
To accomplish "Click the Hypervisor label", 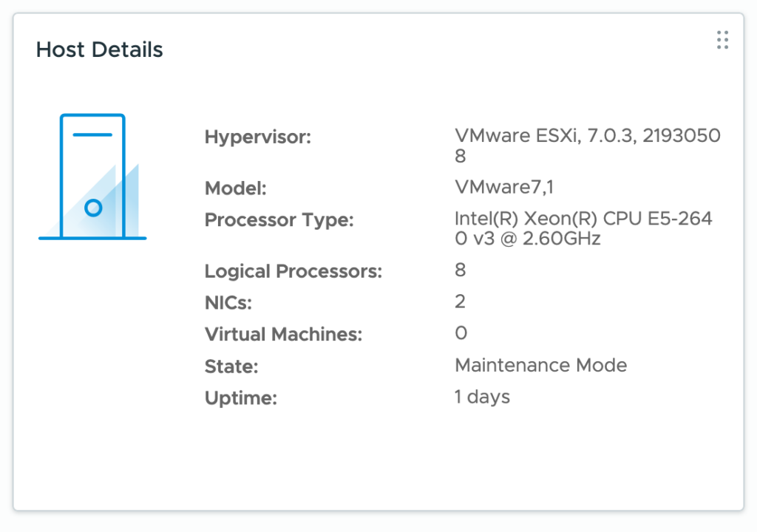I will [258, 137].
